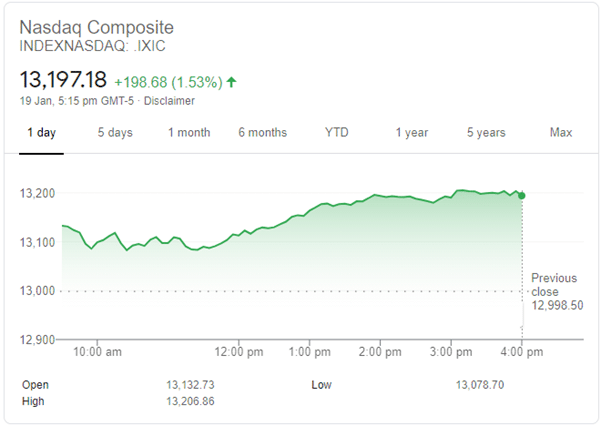Click the green dot ending the chart line
The height and width of the screenshot is (426, 601).
tap(522, 195)
